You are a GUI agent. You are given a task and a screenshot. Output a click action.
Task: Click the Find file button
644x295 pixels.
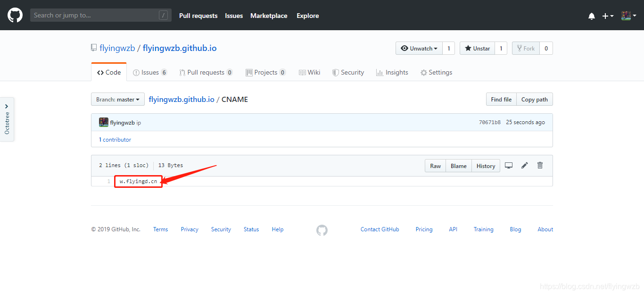(501, 99)
